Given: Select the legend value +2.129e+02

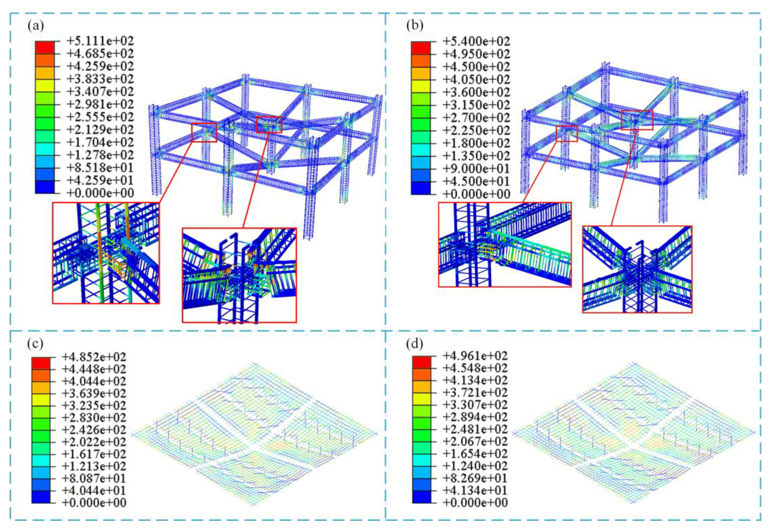Looking at the screenshot, I should click(100, 130).
